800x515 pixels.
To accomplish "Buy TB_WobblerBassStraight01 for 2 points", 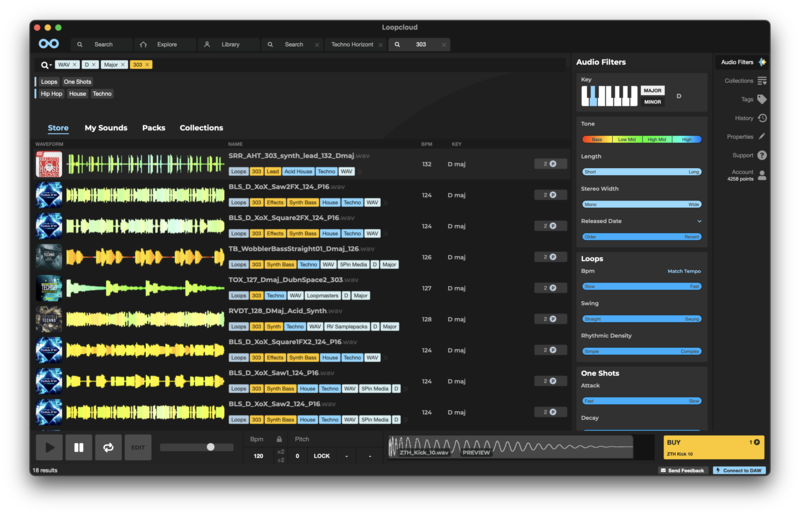I will (x=550, y=257).
